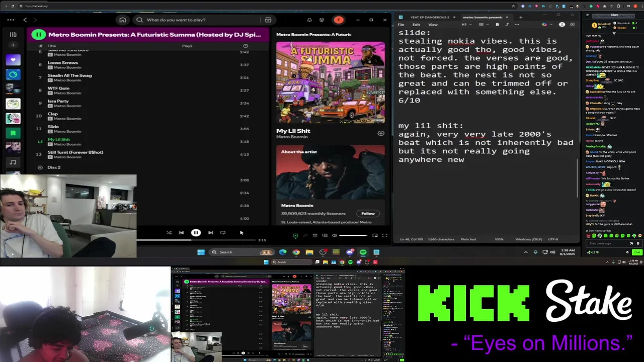The image size is (644, 362).
Task: Open Windows Start menu
Action: pos(201,252)
